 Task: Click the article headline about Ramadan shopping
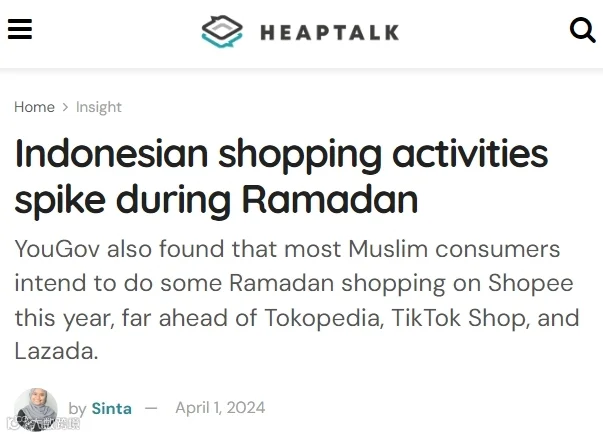point(281,176)
